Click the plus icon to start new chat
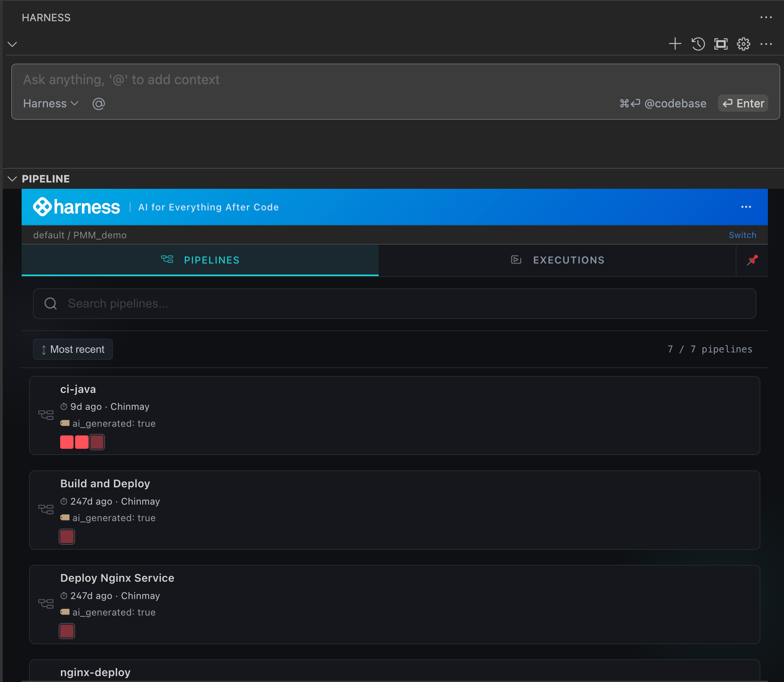 [x=675, y=44]
